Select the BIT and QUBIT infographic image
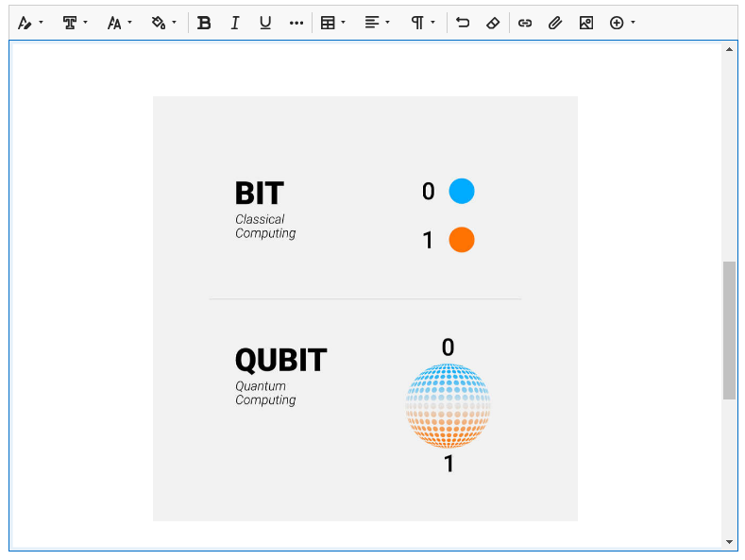 pyautogui.click(x=364, y=308)
